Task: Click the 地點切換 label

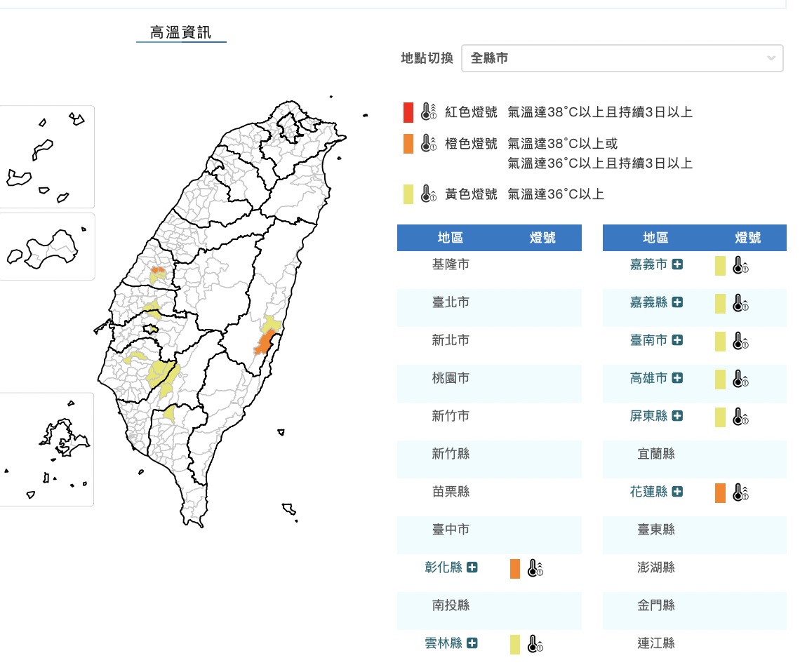Action: click(427, 58)
